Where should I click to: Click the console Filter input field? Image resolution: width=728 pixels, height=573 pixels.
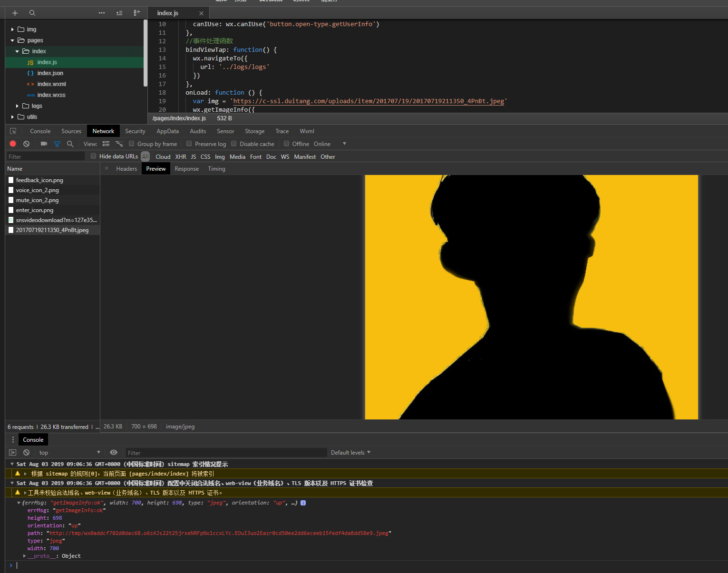(x=226, y=453)
